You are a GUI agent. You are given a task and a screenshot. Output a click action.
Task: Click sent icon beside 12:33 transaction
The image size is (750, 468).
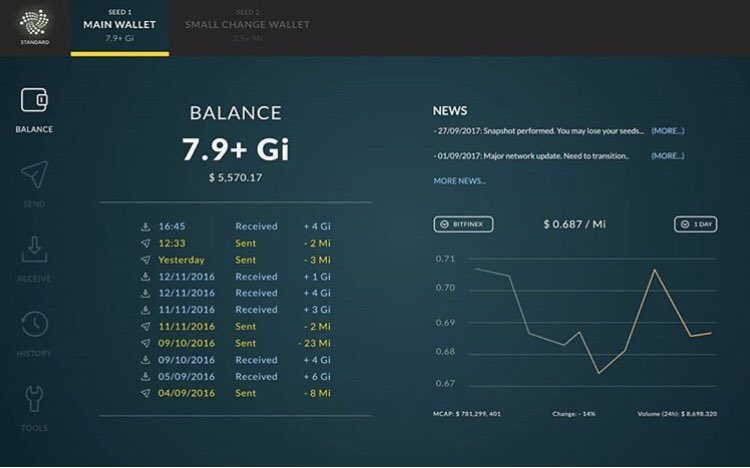(145, 243)
